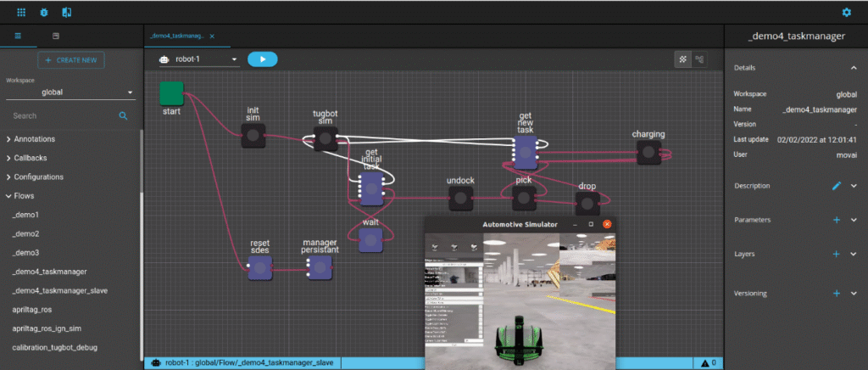Viewport: 868px width, 370px height.
Task: Toggle the canvas view mode left button
Action: 682,59
